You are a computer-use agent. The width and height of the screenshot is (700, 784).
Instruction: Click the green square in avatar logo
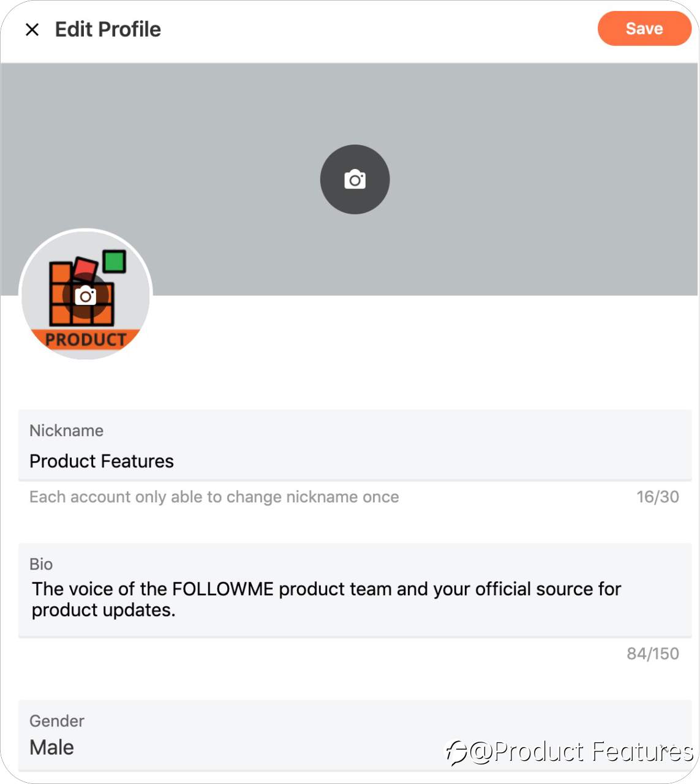point(114,262)
